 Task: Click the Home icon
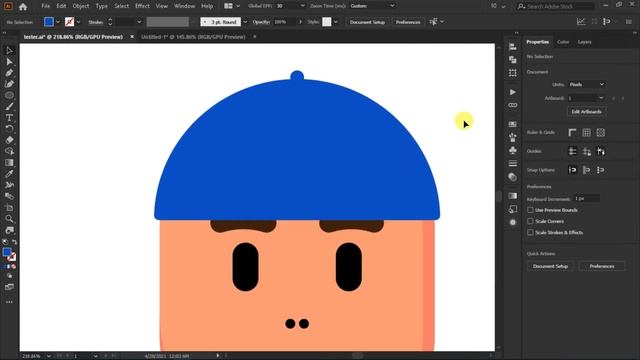point(23,7)
